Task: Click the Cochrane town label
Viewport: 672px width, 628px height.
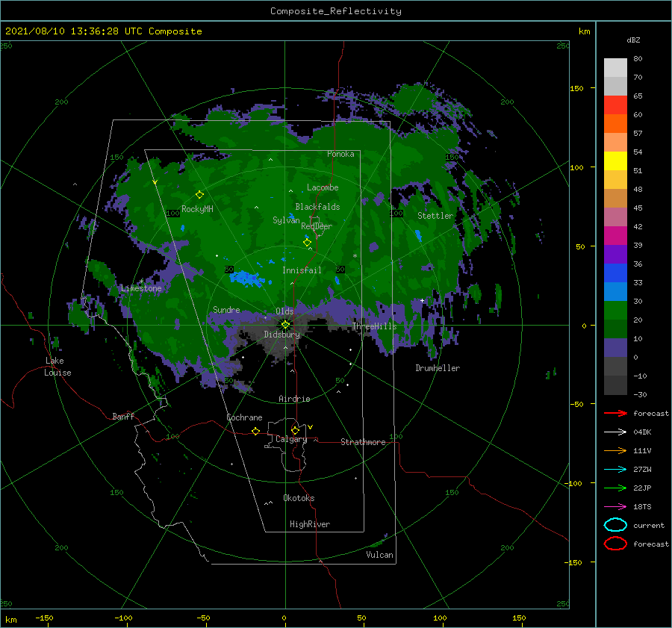Action: (244, 417)
